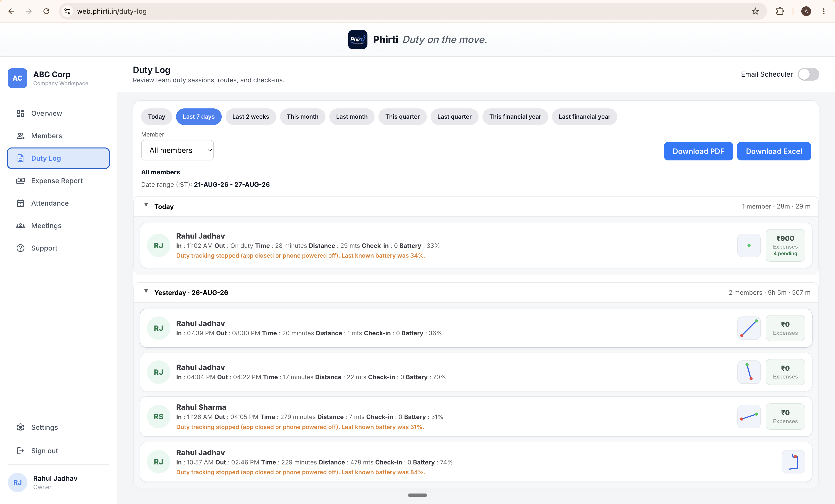Image resolution: width=835 pixels, height=504 pixels.
Task: Click the RJ avatar on Today's duty entry
Action: click(x=159, y=245)
